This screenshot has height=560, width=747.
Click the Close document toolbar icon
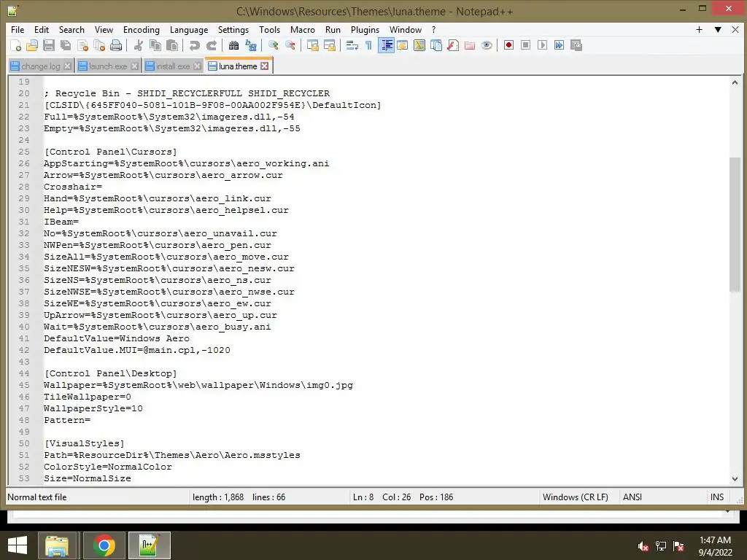[x=82, y=45]
